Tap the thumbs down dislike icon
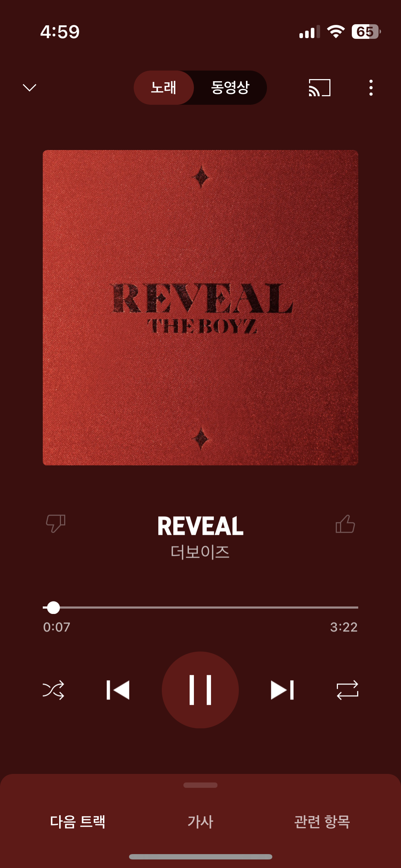This screenshot has width=401, height=868. (x=56, y=523)
